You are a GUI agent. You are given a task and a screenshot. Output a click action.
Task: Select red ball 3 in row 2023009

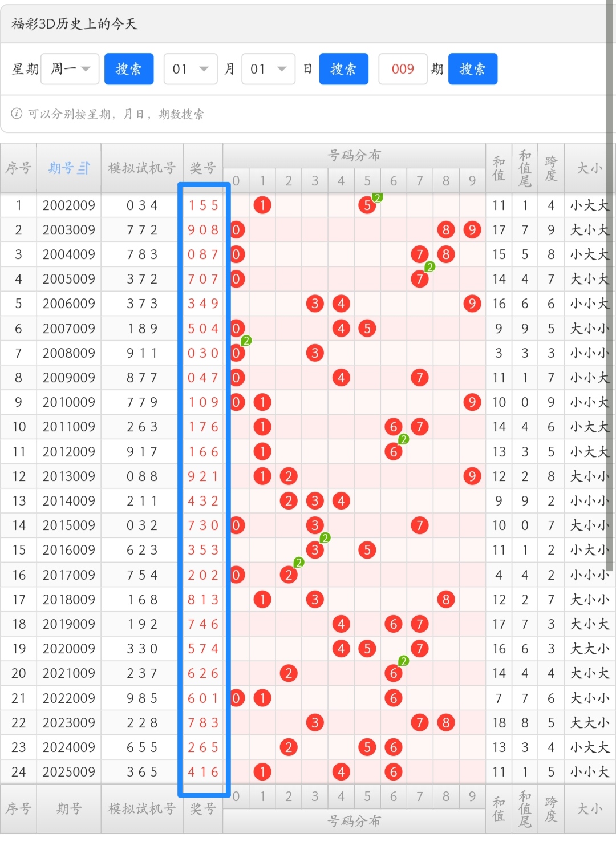coord(315,723)
